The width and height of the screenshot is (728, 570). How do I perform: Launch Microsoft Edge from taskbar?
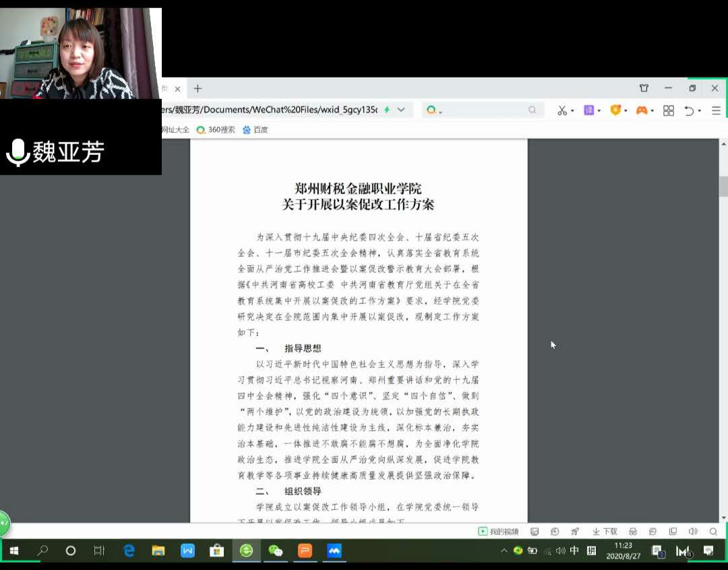[129, 551]
